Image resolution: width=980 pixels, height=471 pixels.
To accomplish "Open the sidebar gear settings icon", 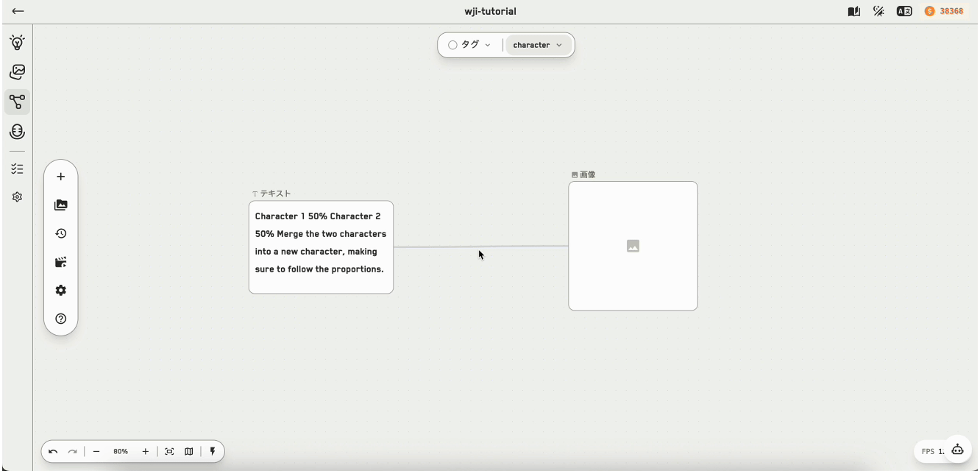I will click(x=18, y=197).
